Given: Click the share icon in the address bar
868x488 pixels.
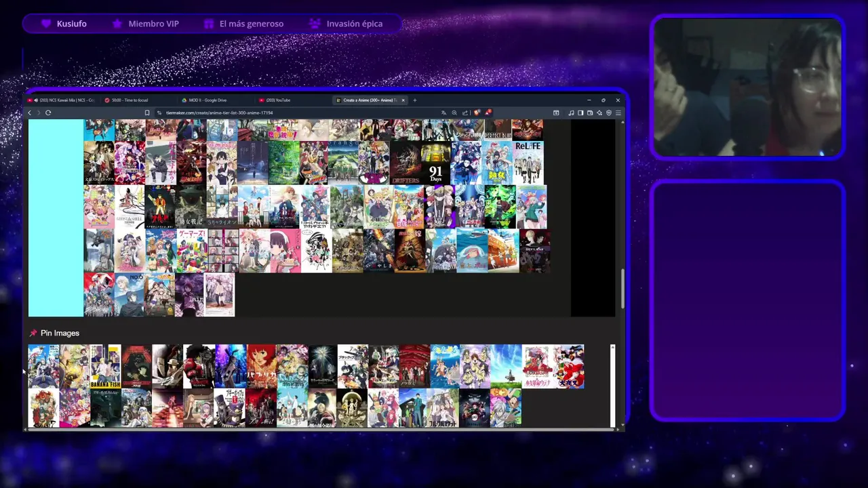Looking at the screenshot, I should coord(465,113).
